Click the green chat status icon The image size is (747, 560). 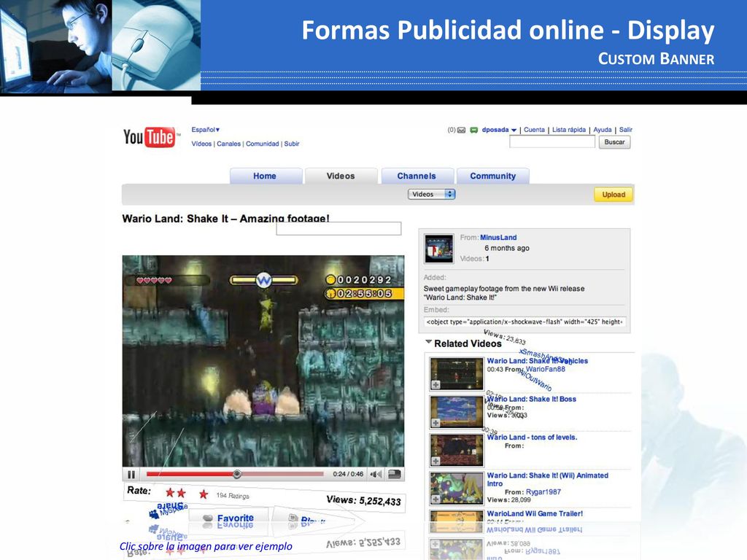(x=473, y=130)
